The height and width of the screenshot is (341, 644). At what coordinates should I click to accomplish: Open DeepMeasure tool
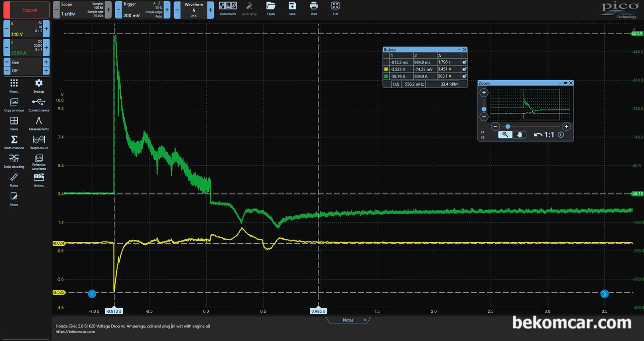(39, 142)
